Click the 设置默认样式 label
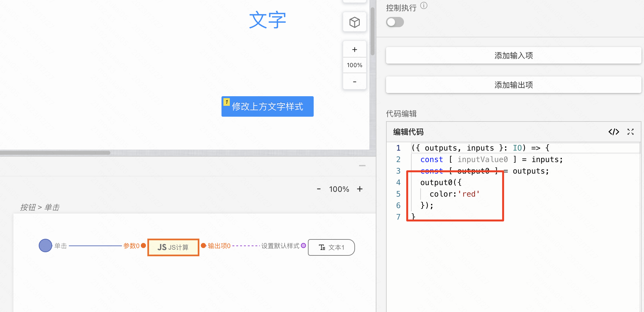Screen dimensions: 644x312 click(x=280, y=246)
